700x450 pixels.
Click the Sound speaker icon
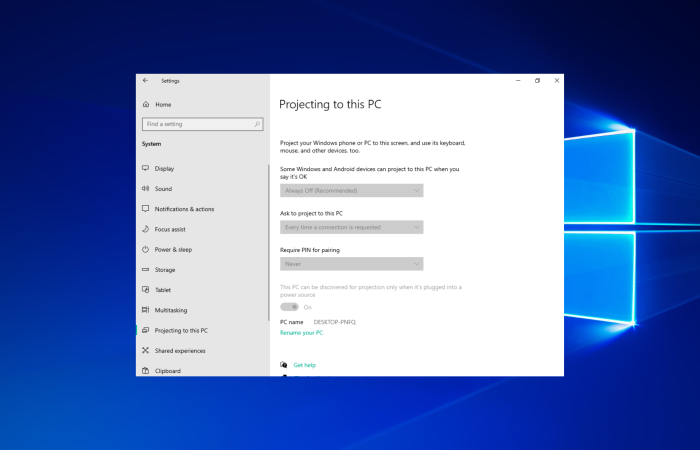pyautogui.click(x=145, y=188)
